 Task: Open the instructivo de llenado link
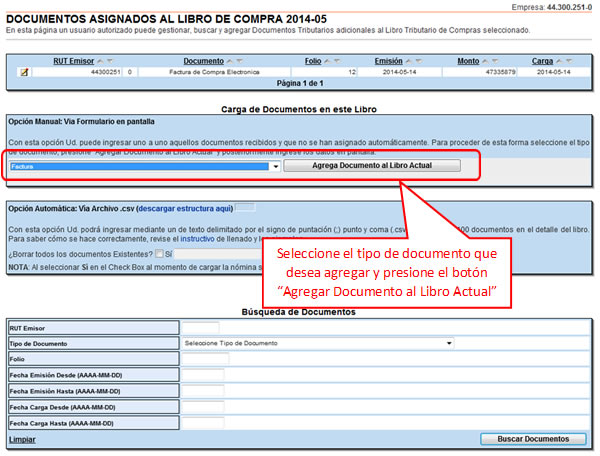pyautogui.click(x=197, y=239)
